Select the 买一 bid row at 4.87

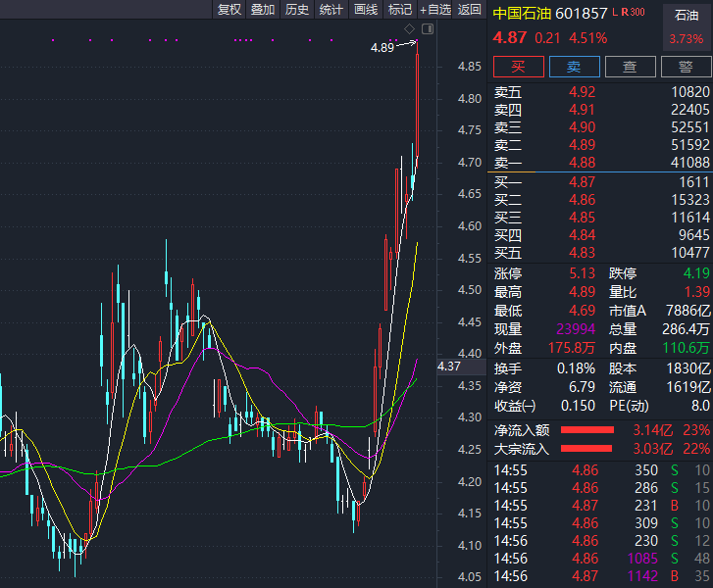(601, 182)
